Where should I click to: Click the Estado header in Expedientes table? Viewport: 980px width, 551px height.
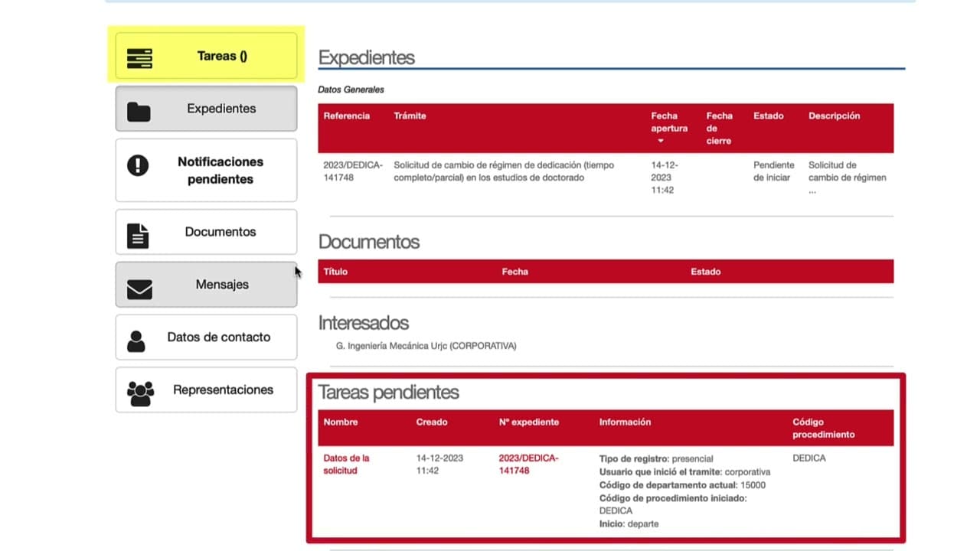768,116
